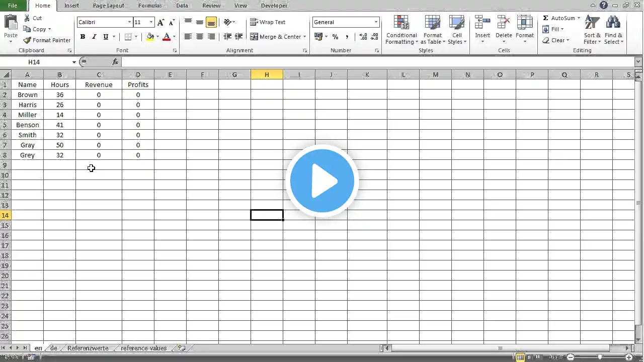Open the Name Box dropdown arrow
644x362 pixels.
pyautogui.click(x=74, y=62)
